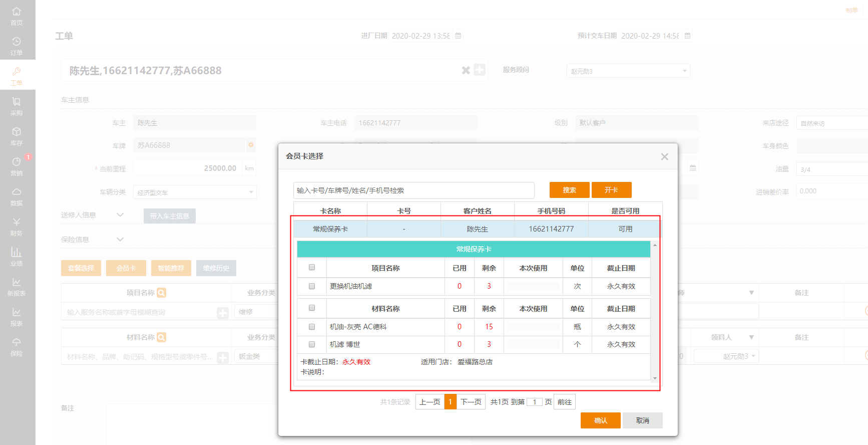Toggle the select-all checkbox for 材料名称
Screen dimensions: 868x445
pyautogui.click(x=312, y=308)
